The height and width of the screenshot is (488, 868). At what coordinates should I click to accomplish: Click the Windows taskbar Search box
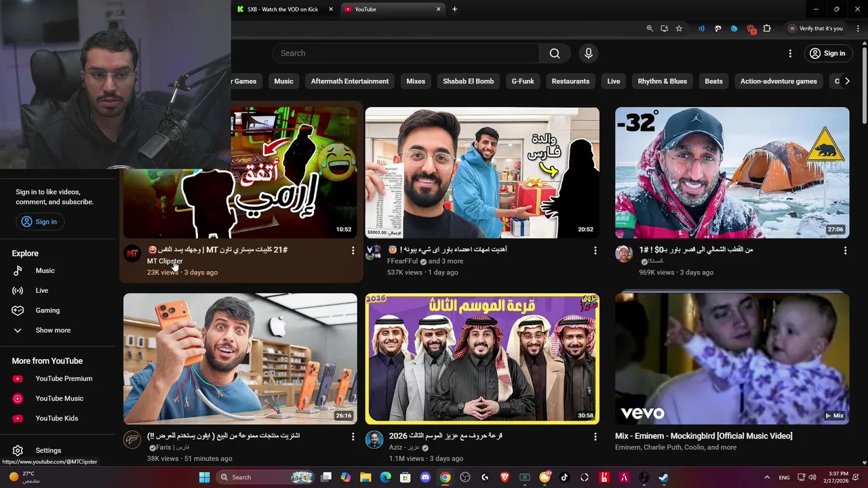coord(266,477)
